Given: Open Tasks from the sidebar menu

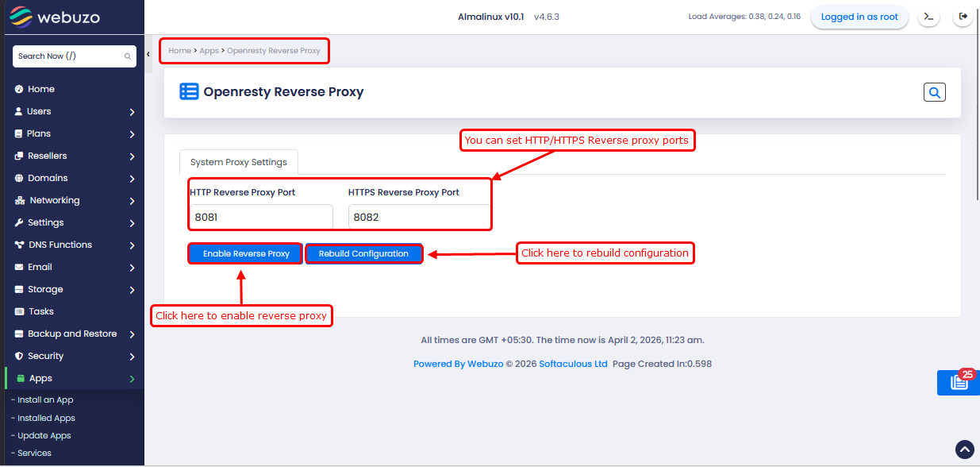Looking at the screenshot, I should 40,312.
